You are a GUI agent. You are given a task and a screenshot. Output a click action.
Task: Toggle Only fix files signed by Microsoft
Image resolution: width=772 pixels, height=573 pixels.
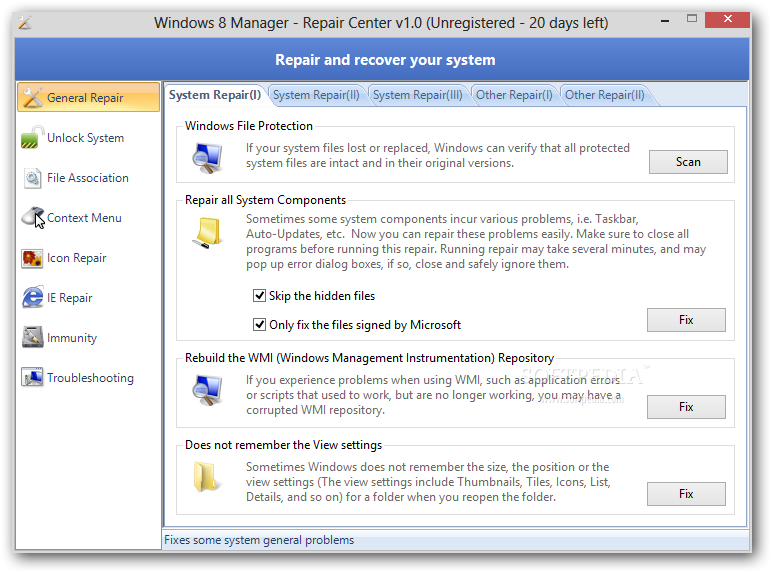tap(259, 324)
